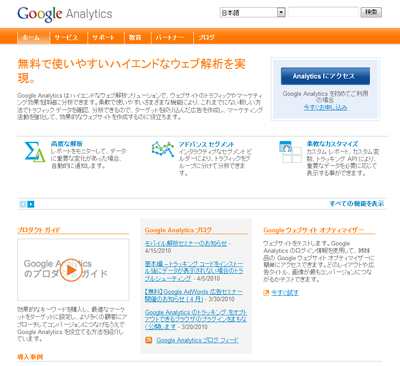Open the Google AdWords 広告セミナー blog post
Viewport: 400px width, 366px height.
(x=194, y=295)
